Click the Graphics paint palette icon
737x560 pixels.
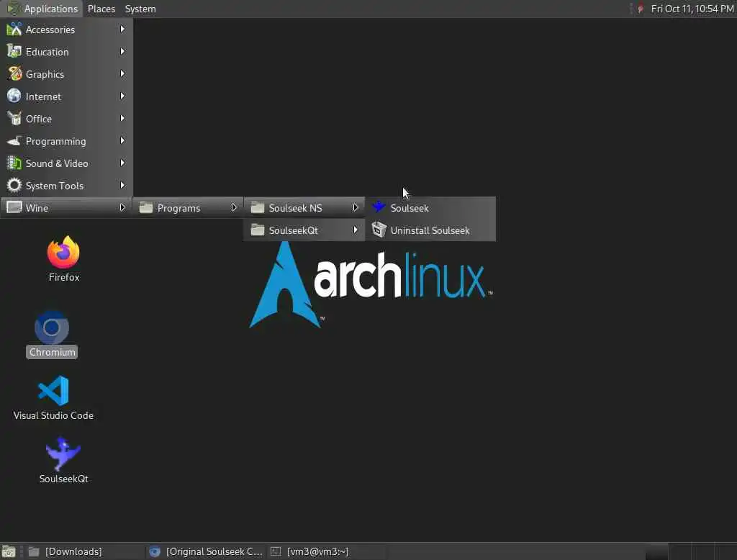pyautogui.click(x=14, y=74)
